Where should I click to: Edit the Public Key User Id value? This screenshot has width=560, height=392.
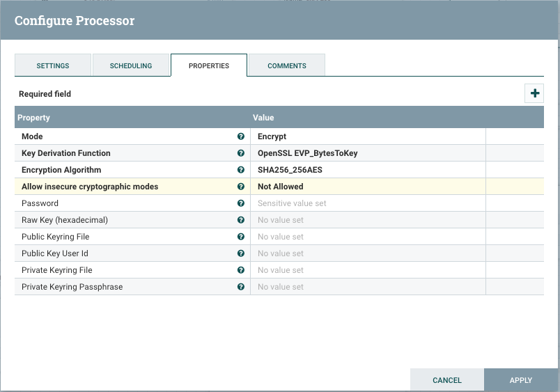(x=368, y=253)
